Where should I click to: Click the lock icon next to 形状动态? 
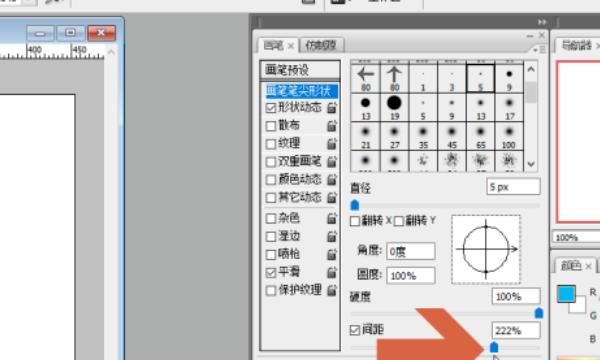pos(332,108)
